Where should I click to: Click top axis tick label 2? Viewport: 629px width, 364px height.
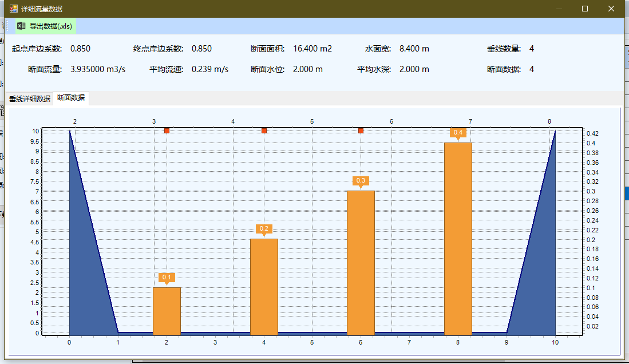[75, 121]
